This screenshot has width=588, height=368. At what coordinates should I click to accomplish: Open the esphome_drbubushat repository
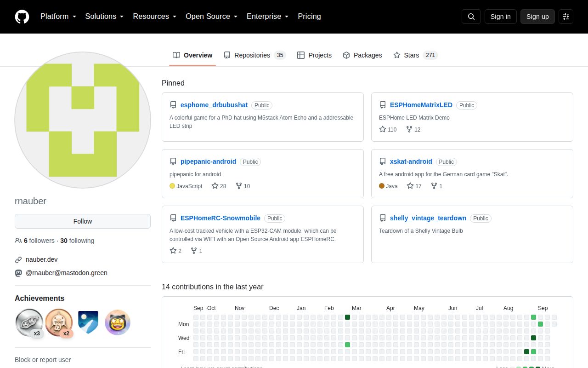click(x=214, y=105)
